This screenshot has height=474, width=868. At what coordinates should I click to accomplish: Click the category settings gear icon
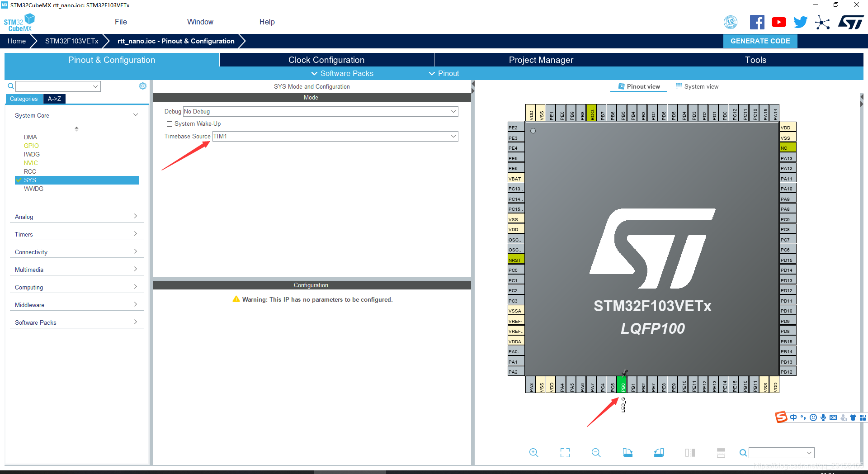(143, 86)
